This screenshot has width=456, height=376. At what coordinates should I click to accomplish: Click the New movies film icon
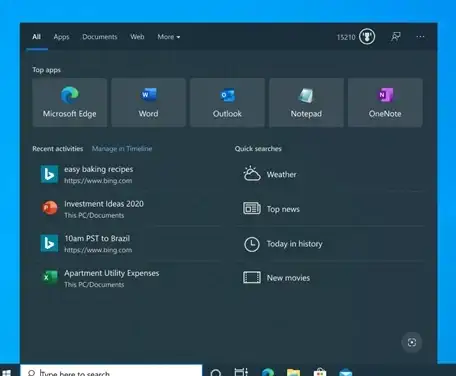[x=252, y=278]
